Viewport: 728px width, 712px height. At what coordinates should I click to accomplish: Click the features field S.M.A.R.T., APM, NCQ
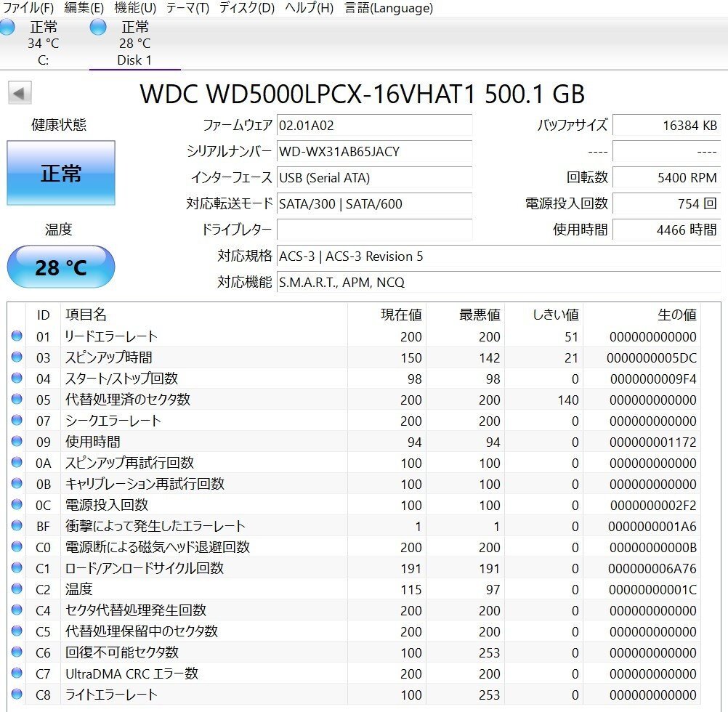click(498, 282)
